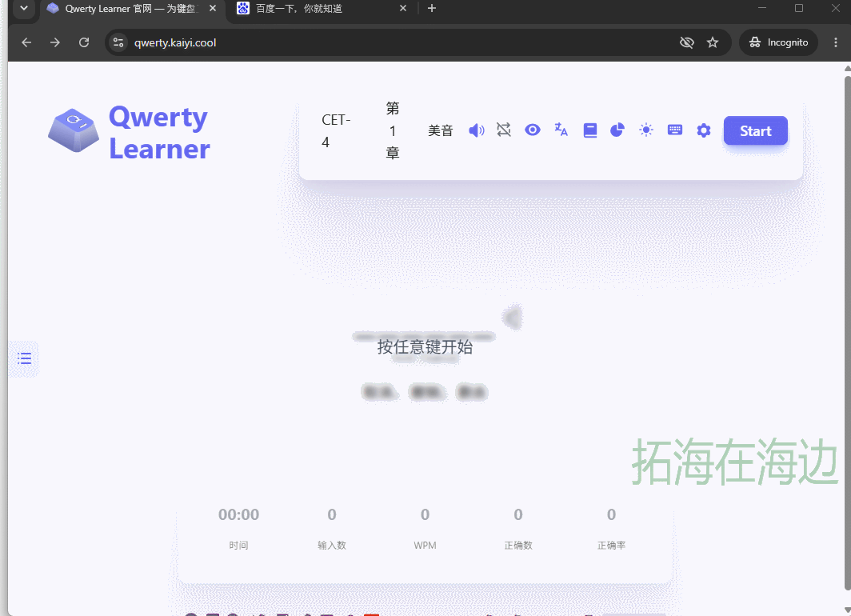Click the 按任意键开始 prompt
This screenshot has width=851, height=616.
pos(425,347)
